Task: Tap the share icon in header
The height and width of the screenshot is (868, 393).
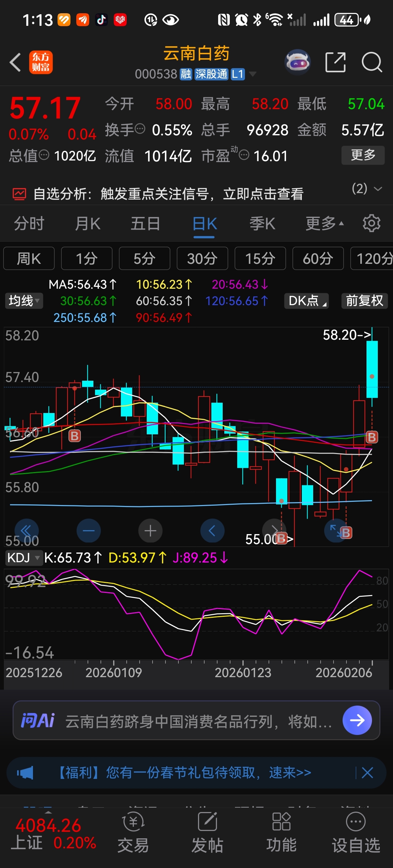Action: pos(335,62)
